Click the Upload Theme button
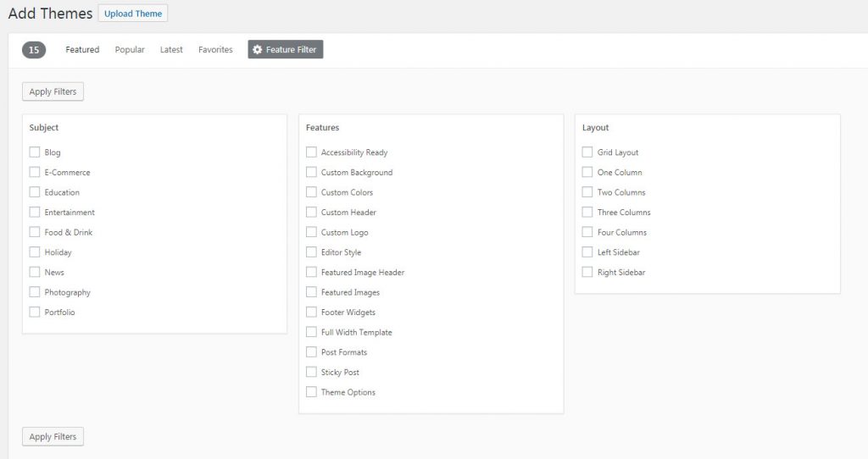The width and height of the screenshot is (868, 459). pyautogui.click(x=133, y=14)
